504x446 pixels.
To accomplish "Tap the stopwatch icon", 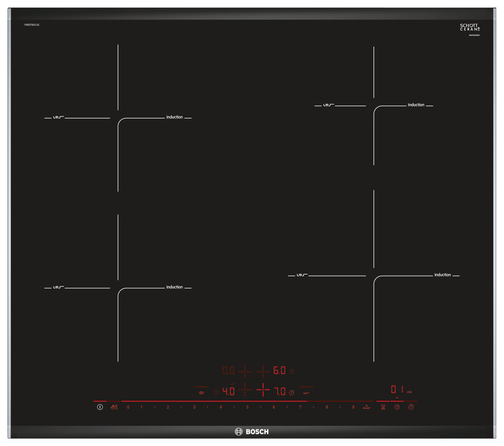I will (411, 407).
